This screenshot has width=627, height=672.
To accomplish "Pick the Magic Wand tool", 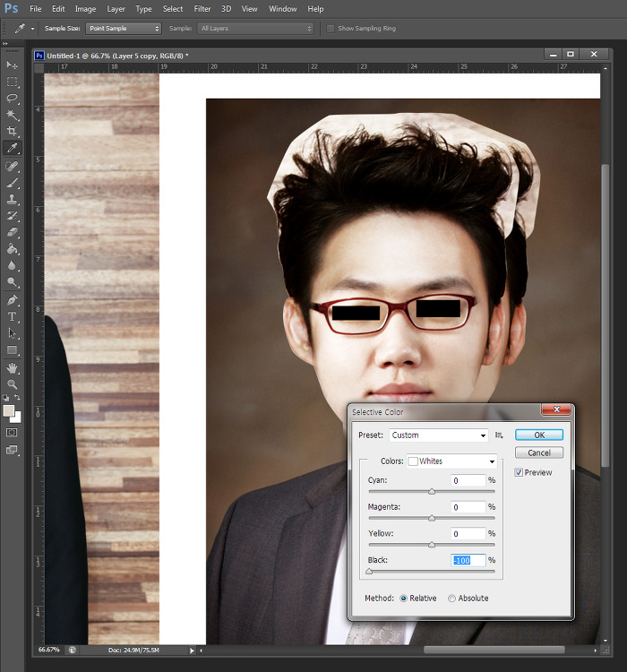I will tap(13, 115).
